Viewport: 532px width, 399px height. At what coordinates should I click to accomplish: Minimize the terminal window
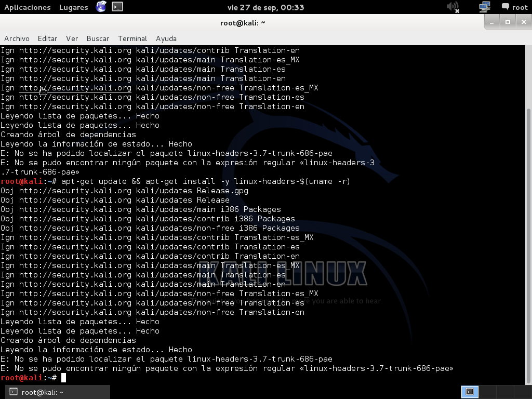[x=492, y=22]
